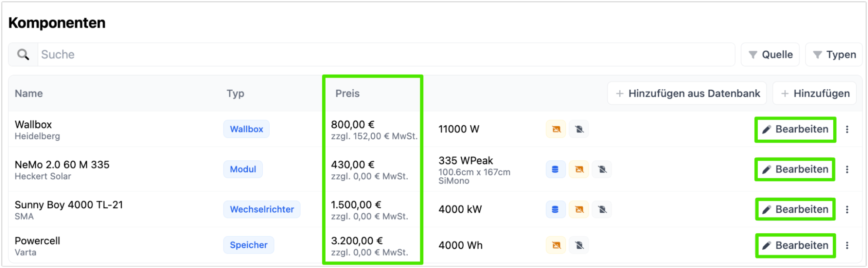Click the orange no-image icon in Wallbox row
868x268 pixels.
click(x=556, y=129)
